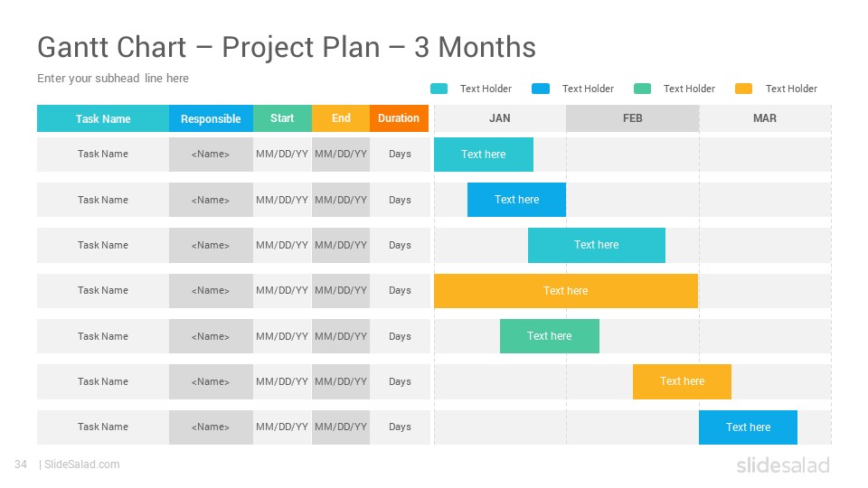Click the blue Gantt bar in MAR
Image resolution: width=868 pixels, height=488 pixels.
pyautogui.click(x=748, y=427)
